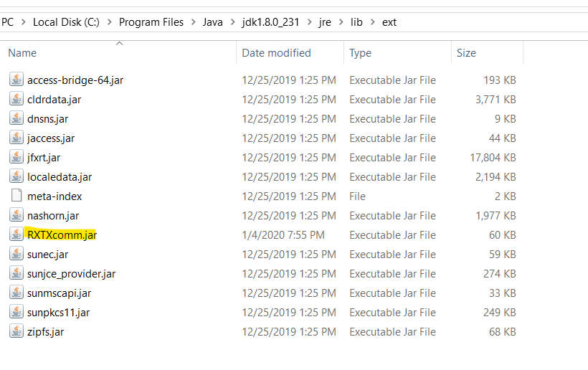Open the chevron dropdown after Java breadcrumb
588x370 pixels.
tap(233, 22)
